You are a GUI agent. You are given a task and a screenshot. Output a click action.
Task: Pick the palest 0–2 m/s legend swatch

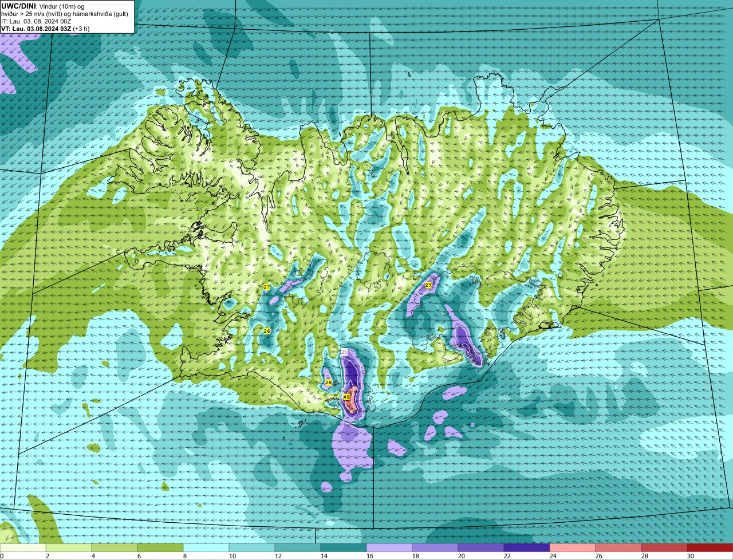23,547
